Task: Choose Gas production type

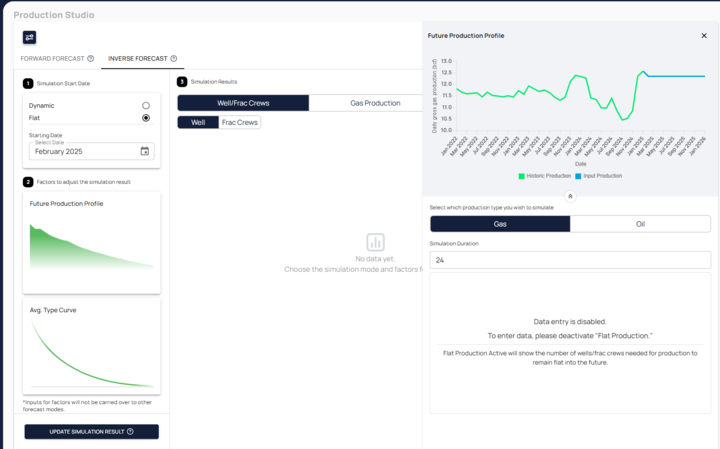Action: pos(500,224)
